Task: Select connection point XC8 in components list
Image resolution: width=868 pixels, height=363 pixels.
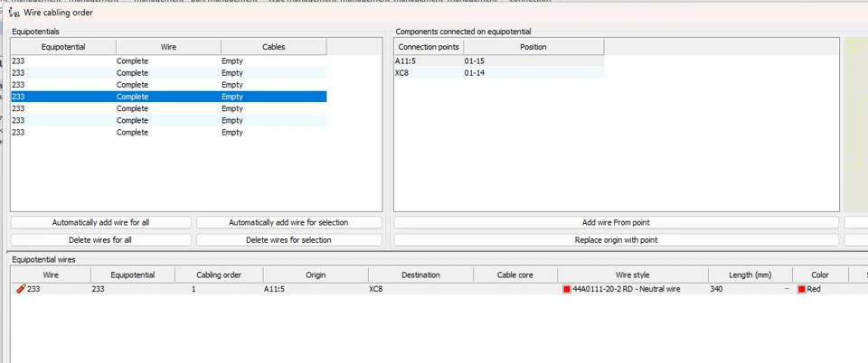Action: [401, 73]
